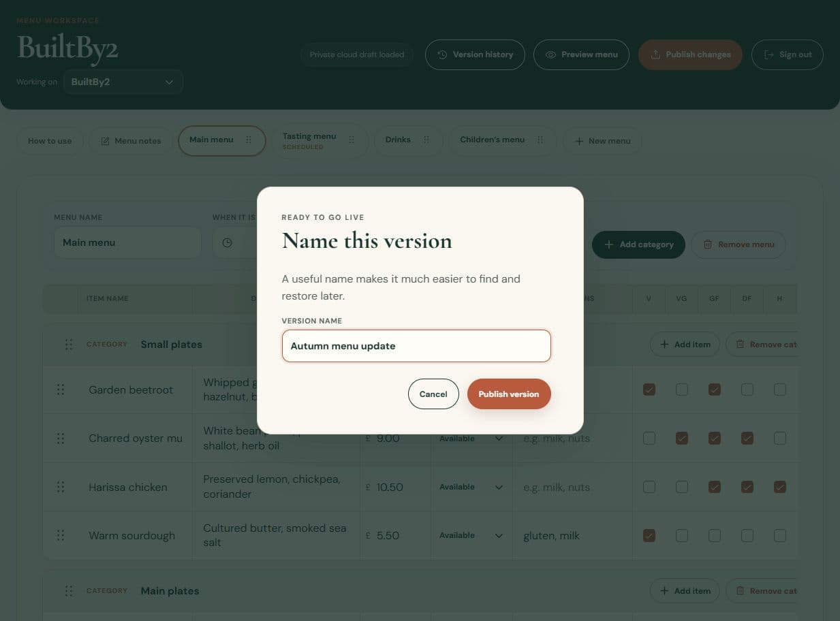Click the 'Private cloud draft loaded' status pill
The height and width of the screenshot is (621, 840).
[357, 54]
